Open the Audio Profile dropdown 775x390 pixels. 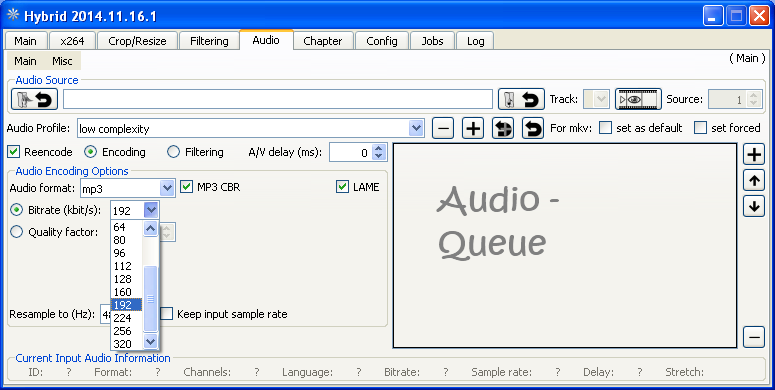click(x=416, y=129)
